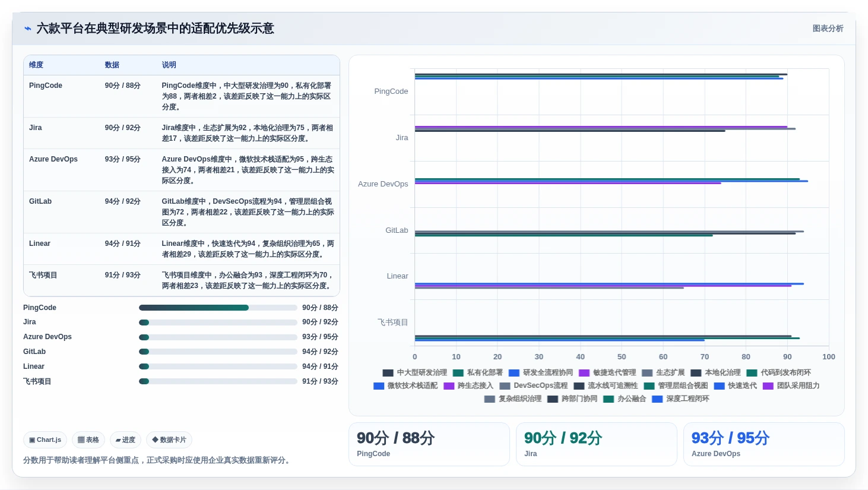Hide the 复杂组织治理 dataset in legend

click(513, 399)
